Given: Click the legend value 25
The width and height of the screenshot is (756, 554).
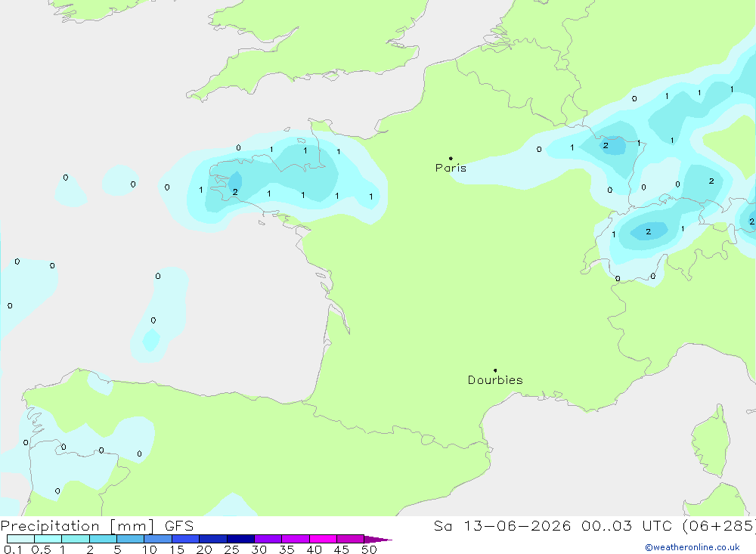Looking at the screenshot, I should pos(231,549).
